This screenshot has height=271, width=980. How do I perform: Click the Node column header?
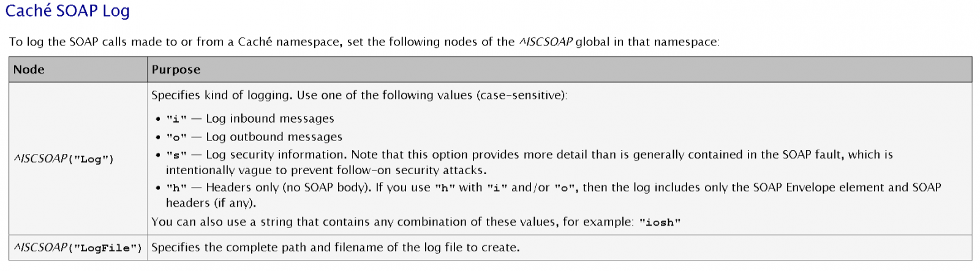click(29, 70)
